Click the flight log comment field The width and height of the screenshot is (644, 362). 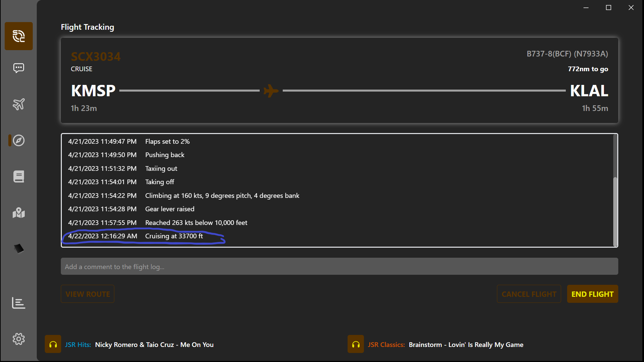click(x=339, y=267)
